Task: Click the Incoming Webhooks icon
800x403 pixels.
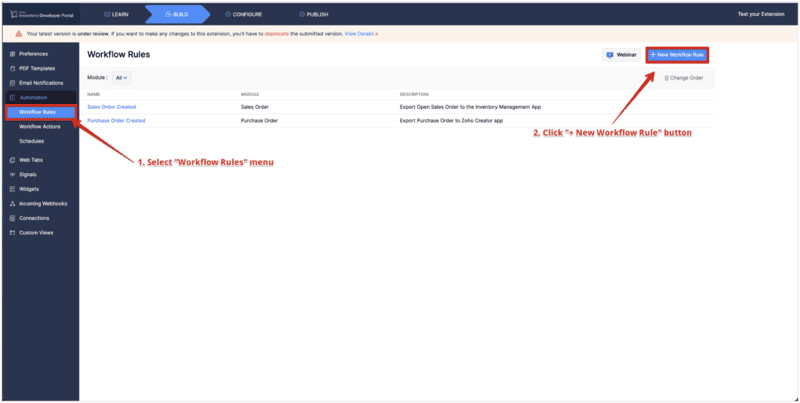Action: tap(12, 203)
